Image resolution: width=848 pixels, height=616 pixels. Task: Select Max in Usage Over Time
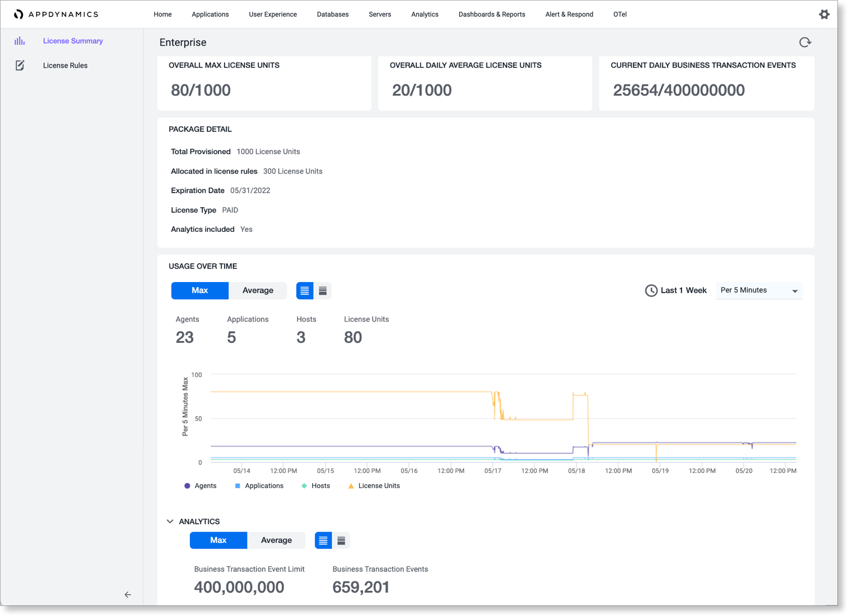(200, 290)
